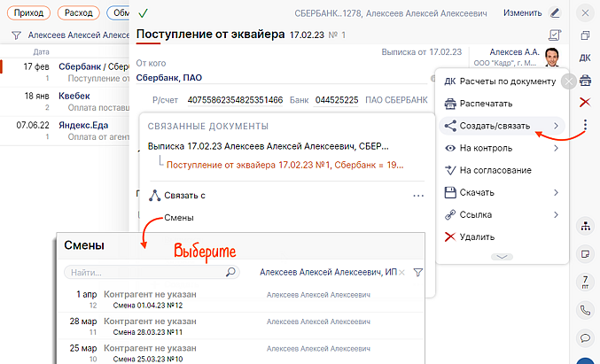
Task: Remove the Алексеев Алексей Алексеевич, ИП filter
Action: (x=401, y=273)
